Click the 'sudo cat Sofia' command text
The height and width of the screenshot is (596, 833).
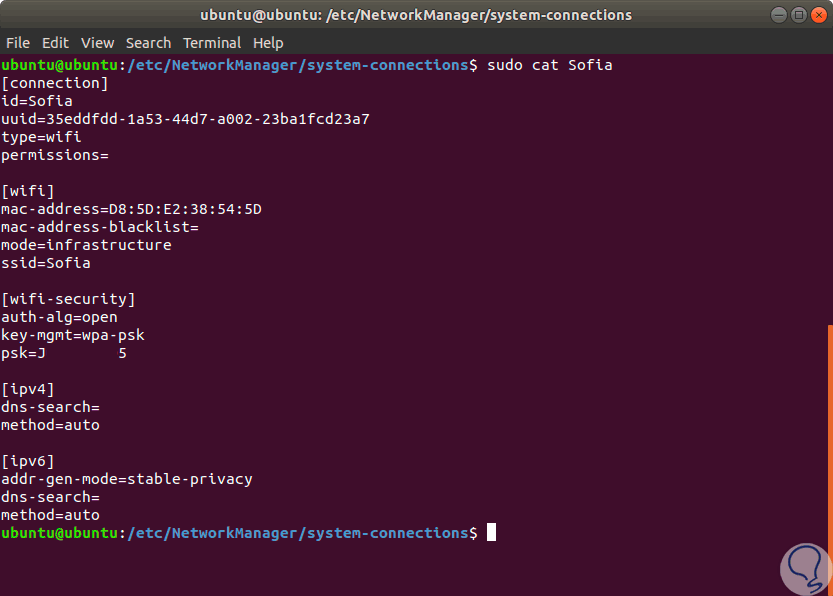tap(549, 65)
